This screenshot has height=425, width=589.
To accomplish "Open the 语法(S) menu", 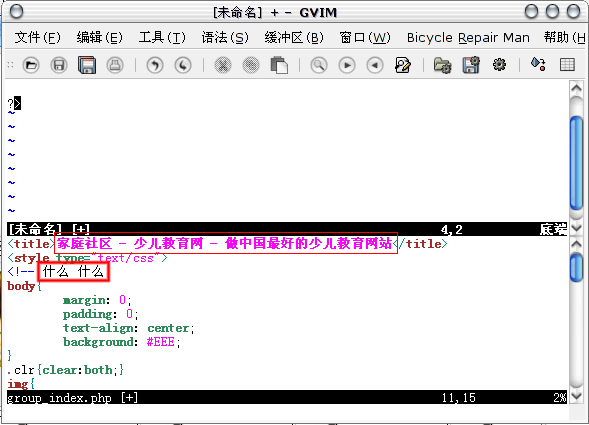I will [225, 38].
